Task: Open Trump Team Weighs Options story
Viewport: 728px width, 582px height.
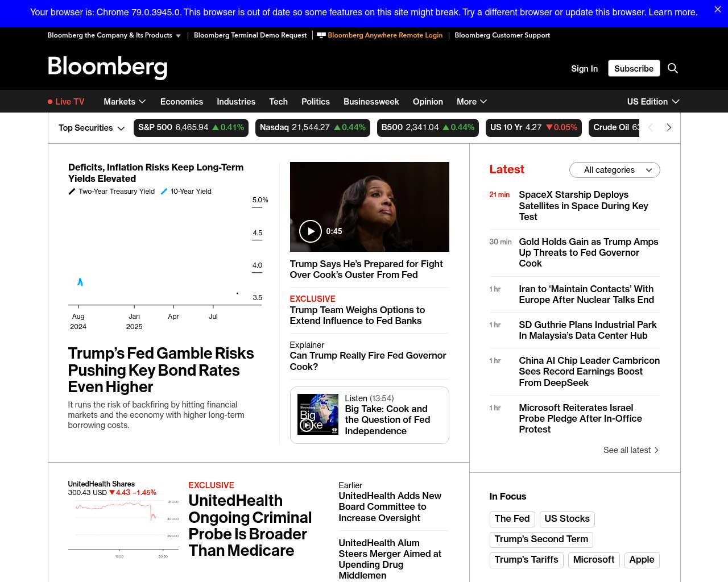Action: pyautogui.click(x=357, y=315)
